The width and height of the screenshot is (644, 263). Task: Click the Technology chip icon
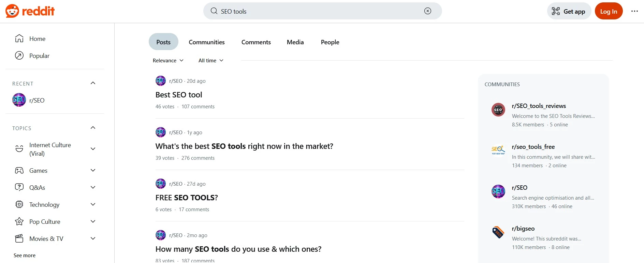(x=19, y=204)
